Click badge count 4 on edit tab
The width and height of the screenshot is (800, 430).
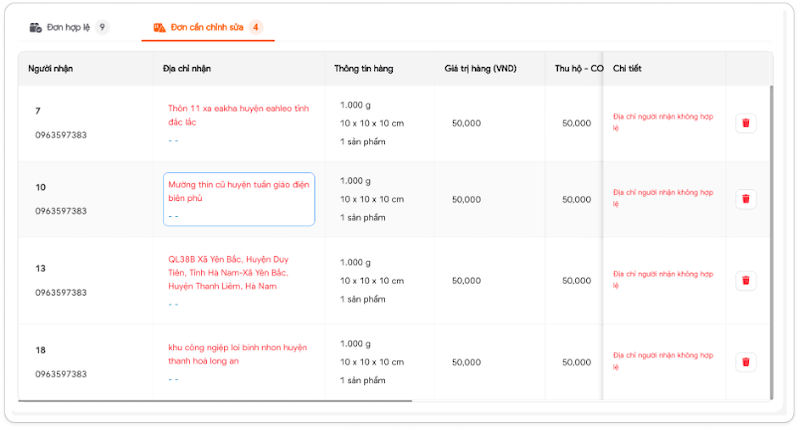256,27
